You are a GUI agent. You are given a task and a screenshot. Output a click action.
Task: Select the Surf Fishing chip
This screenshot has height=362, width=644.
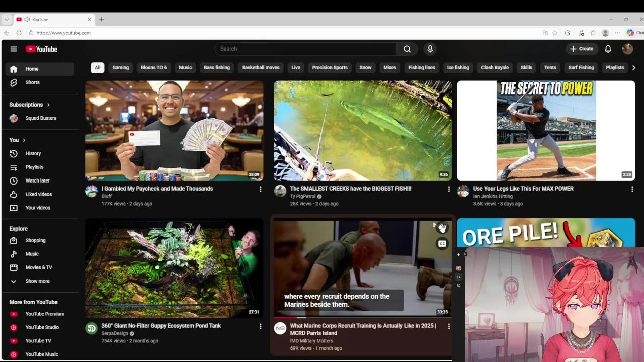(x=581, y=68)
